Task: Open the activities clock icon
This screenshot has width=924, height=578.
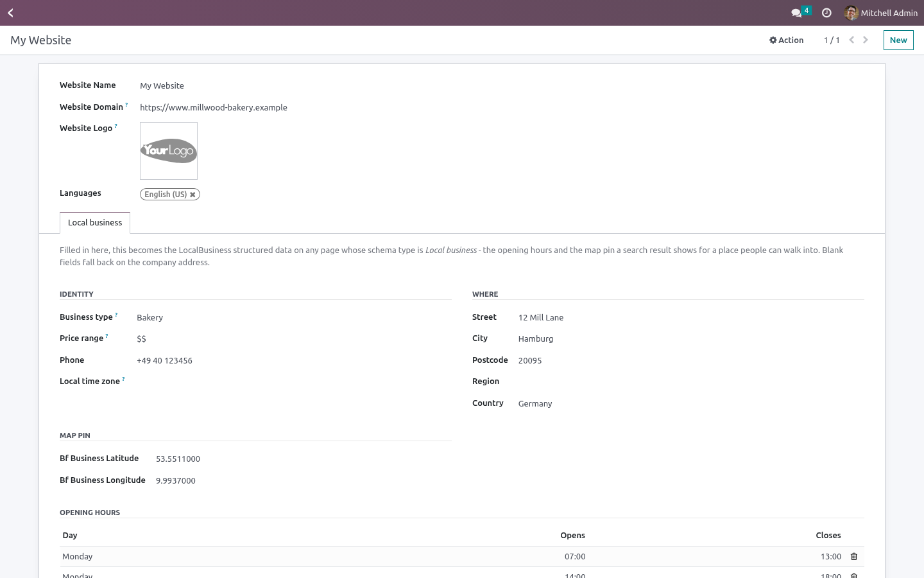Action: [x=826, y=13]
